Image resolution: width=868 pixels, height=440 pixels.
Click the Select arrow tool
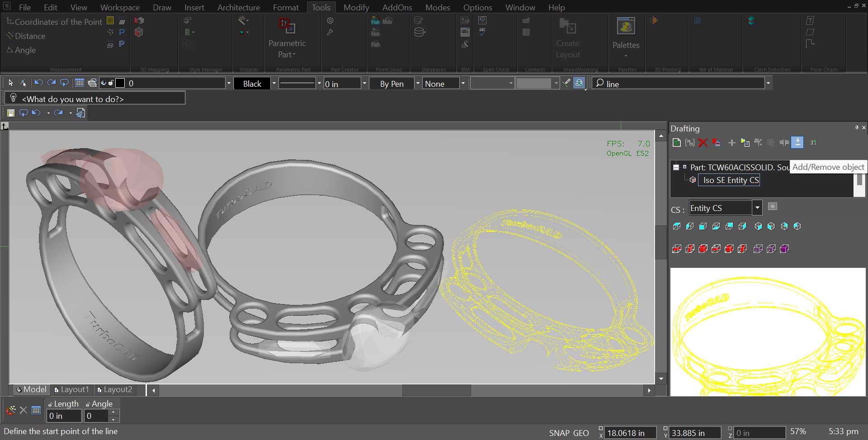click(11, 83)
